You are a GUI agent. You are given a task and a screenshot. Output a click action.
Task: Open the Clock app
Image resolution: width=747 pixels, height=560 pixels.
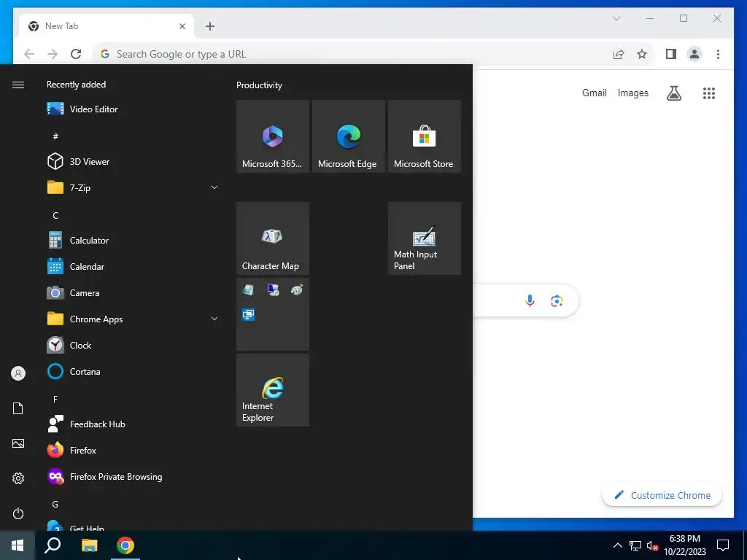click(x=131, y=345)
